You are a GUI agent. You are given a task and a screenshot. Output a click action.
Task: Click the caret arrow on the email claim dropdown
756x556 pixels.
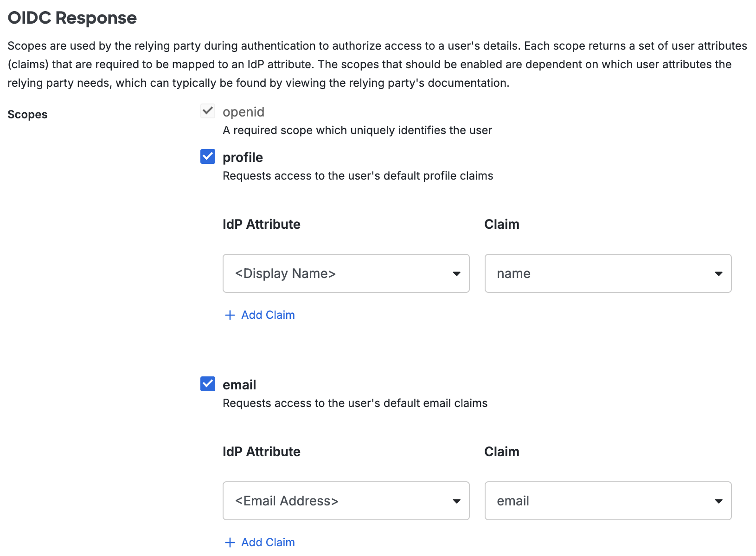tap(719, 501)
